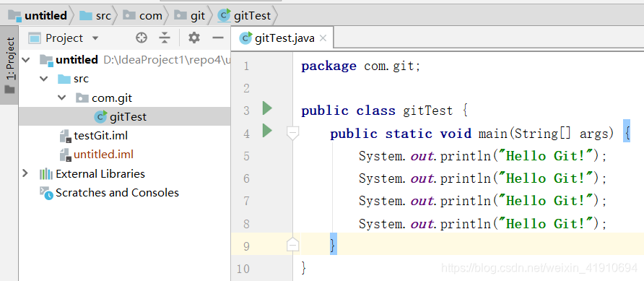Image resolution: width=644 pixels, height=281 pixels.
Task: Click the untitled breadcrumb in navigation bar
Action: click(38, 16)
